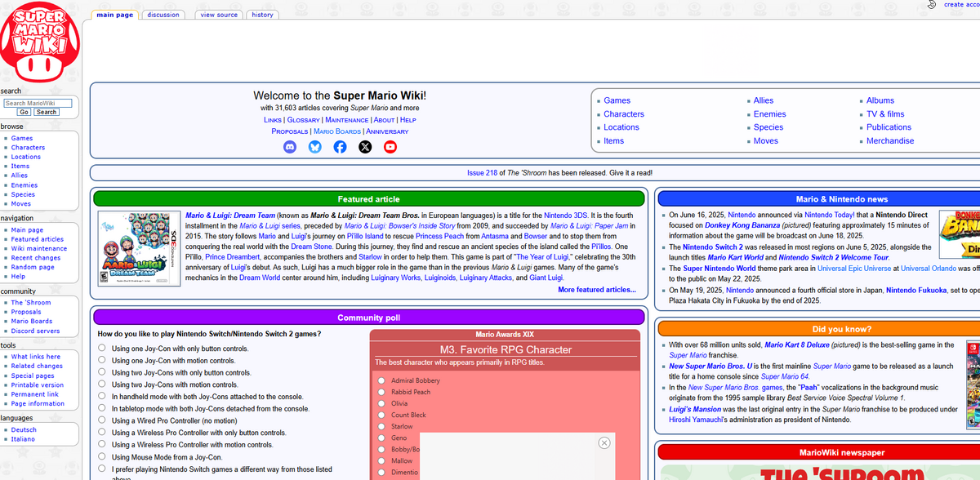This screenshot has width=980, height=480.
Task: Open Mario Boards in community sidebar
Action: pyautogui.click(x=32, y=322)
